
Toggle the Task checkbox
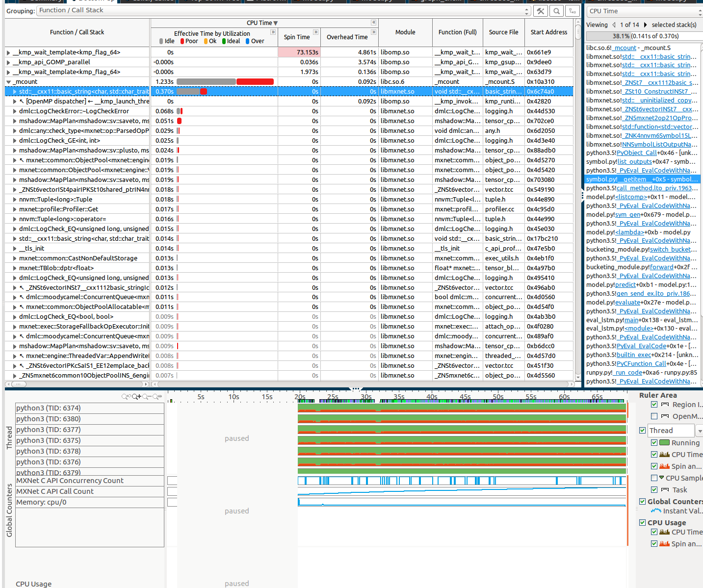pos(654,490)
